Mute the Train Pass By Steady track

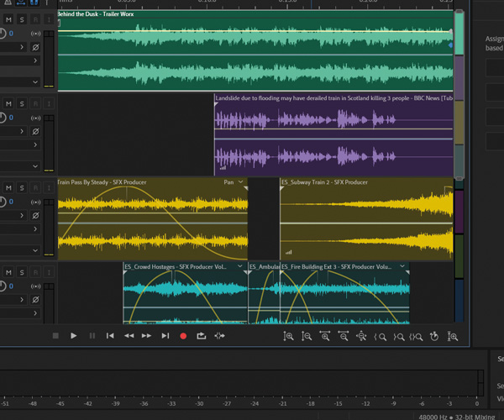coord(8,186)
